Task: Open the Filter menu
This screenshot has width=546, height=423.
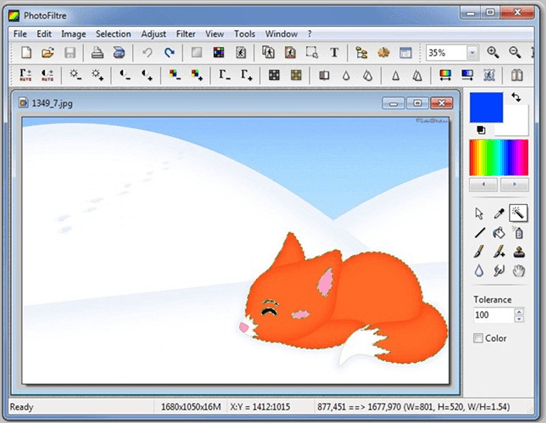Action: [x=186, y=34]
